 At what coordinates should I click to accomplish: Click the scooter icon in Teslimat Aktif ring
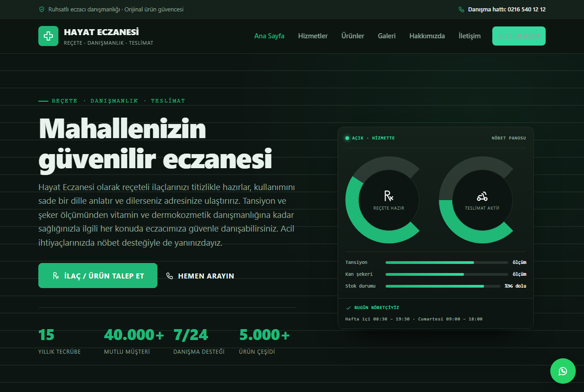[482, 196]
